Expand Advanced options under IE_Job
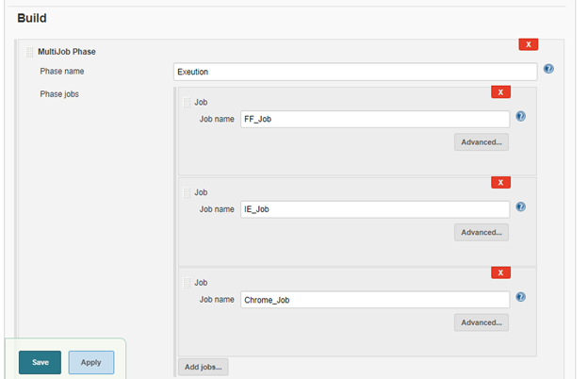The height and width of the screenshot is (379, 588). [482, 232]
